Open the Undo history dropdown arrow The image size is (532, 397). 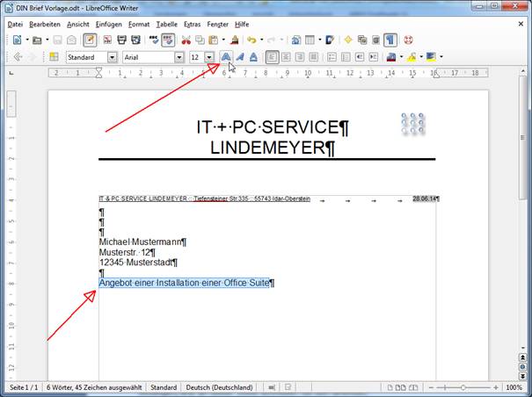(x=261, y=40)
